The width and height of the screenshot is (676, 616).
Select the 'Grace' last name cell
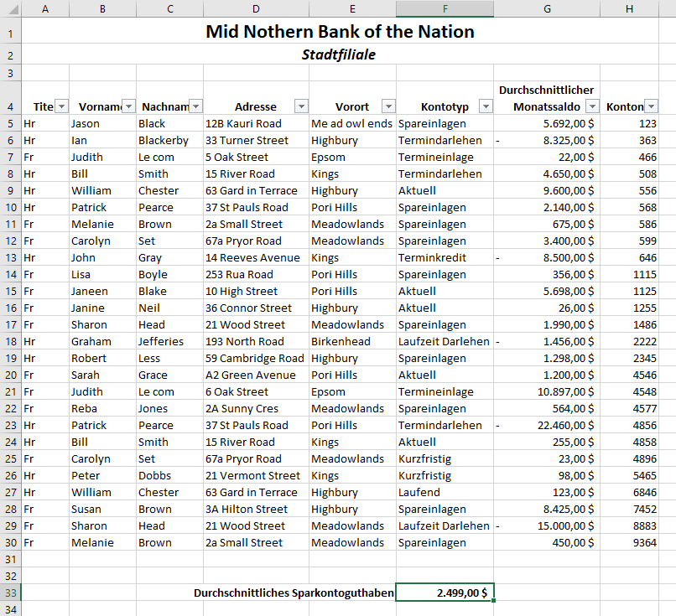170,375
